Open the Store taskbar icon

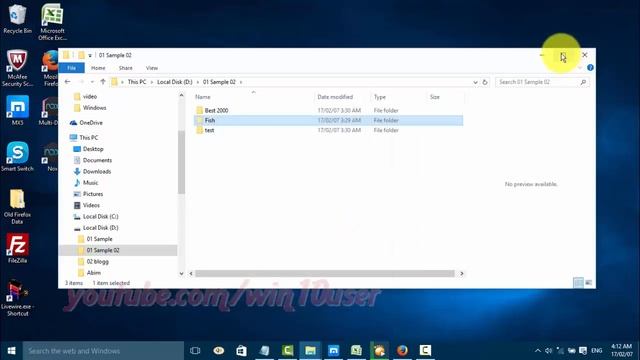click(241, 351)
